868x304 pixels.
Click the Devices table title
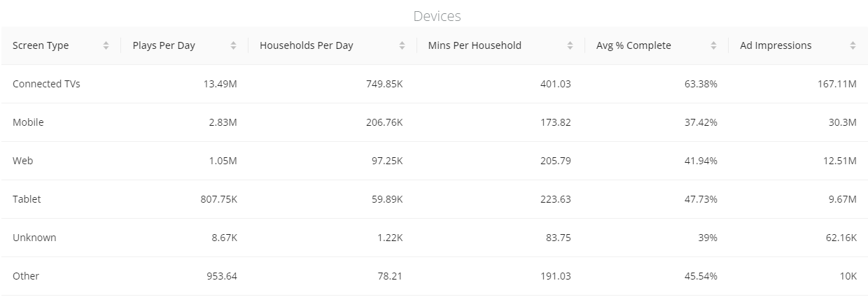point(437,15)
